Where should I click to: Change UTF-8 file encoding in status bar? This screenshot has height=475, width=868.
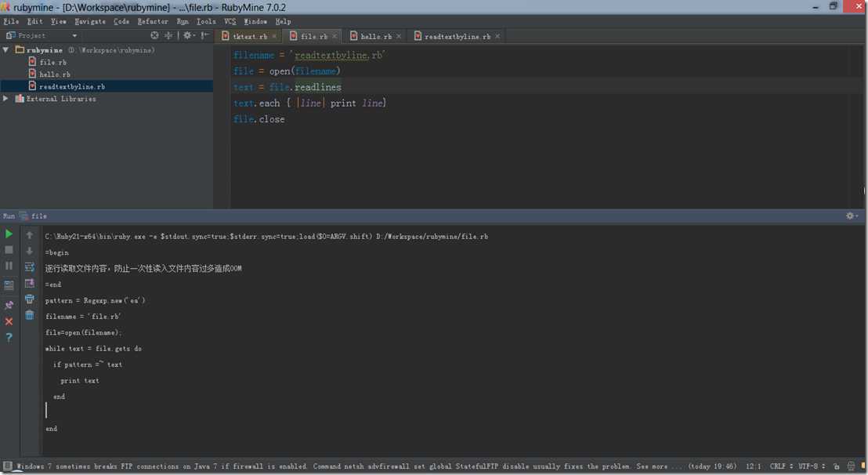pyautogui.click(x=812, y=466)
